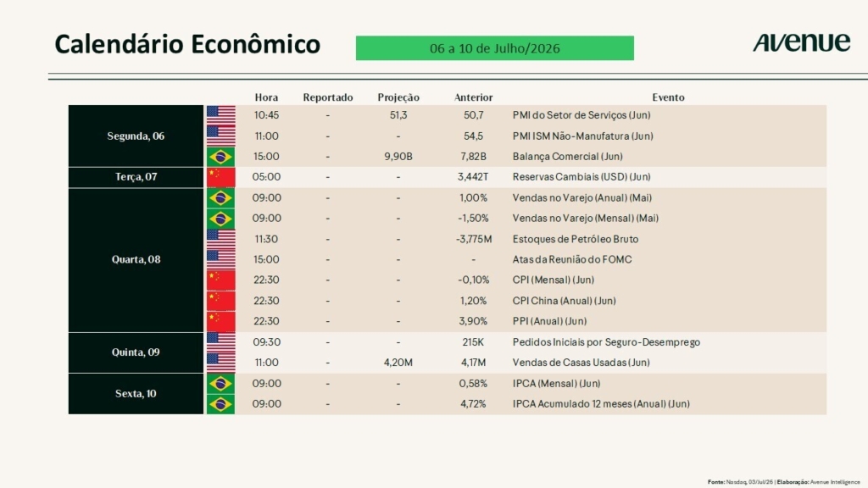868x488 pixels.
Task: Click the event PMI do Setor de Serviços (Jun)
Action: pyautogui.click(x=581, y=115)
